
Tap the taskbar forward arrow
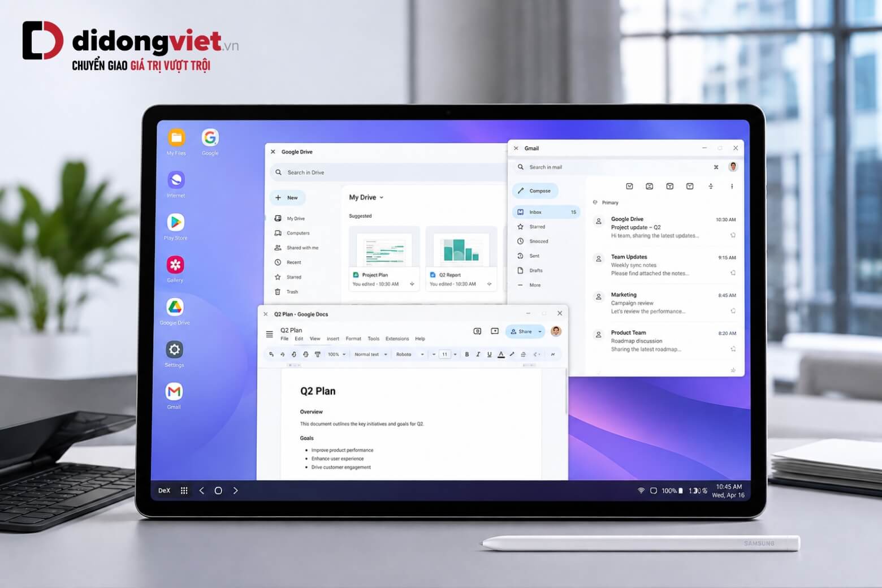tap(236, 491)
